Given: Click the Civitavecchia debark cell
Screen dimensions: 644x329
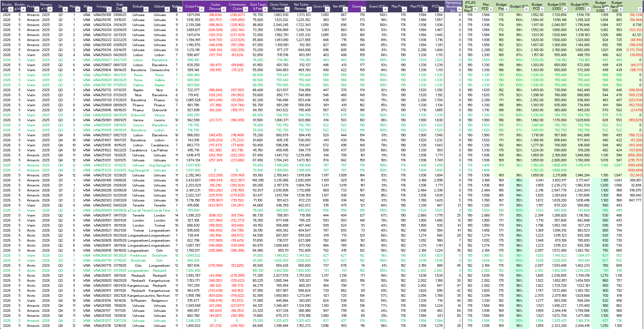Looking at the screenshot, I should tap(160, 70).
